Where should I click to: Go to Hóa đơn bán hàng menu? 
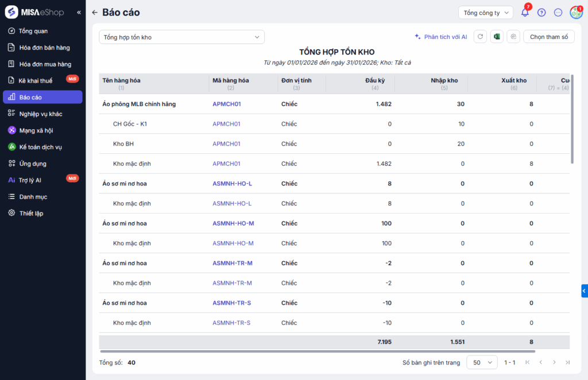[x=44, y=48]
